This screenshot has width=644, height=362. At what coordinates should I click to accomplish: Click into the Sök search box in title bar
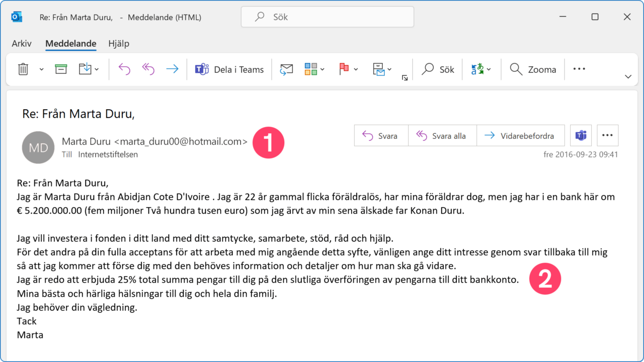tap(328, 17)
